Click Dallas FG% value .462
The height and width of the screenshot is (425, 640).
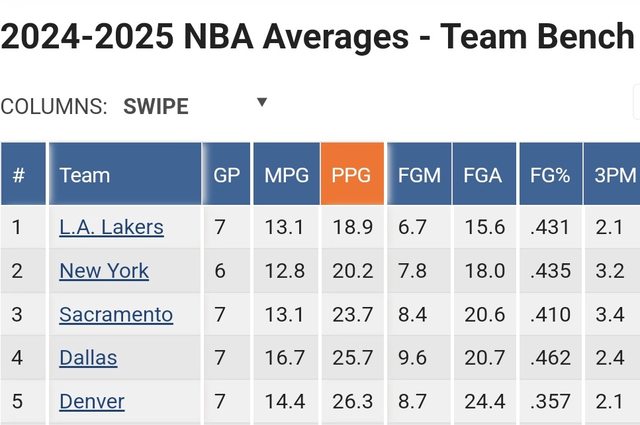coord(550,358)
